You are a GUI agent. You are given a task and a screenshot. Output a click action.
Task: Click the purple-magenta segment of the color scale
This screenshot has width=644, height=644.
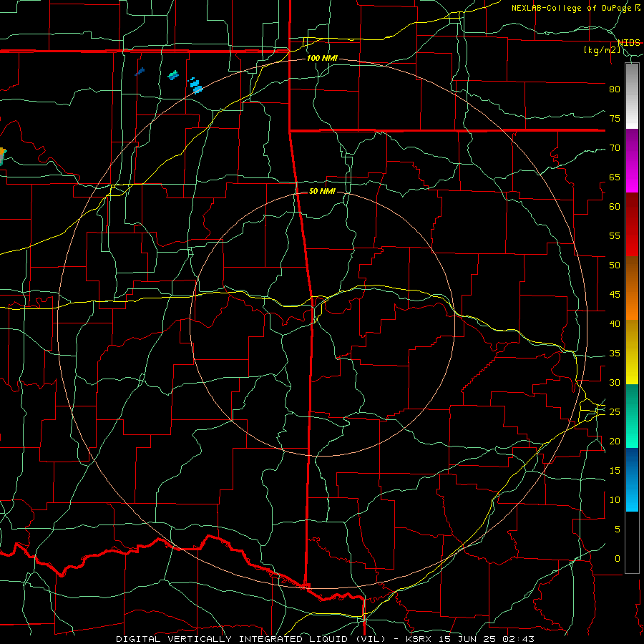point(632,161)
